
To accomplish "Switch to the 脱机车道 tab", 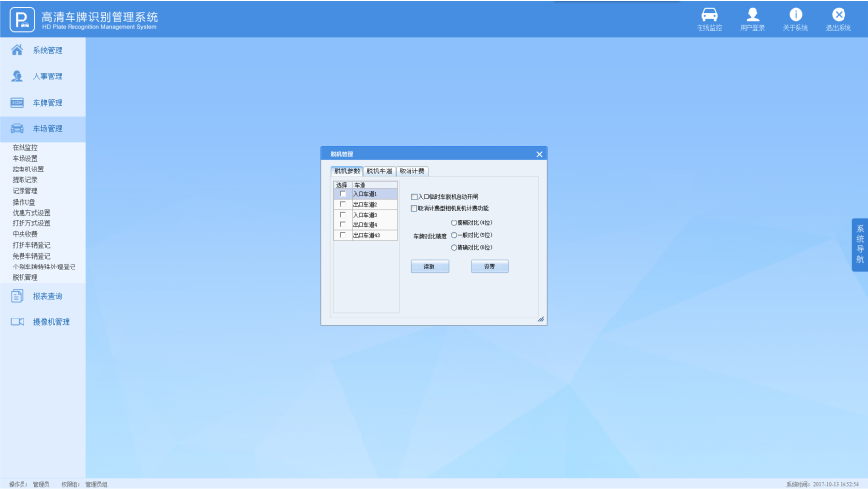I will (x=379, y=171).
